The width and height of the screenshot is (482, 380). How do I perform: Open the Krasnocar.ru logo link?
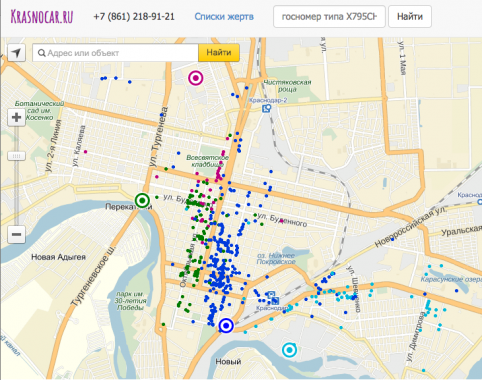click(x=42, y=16)
